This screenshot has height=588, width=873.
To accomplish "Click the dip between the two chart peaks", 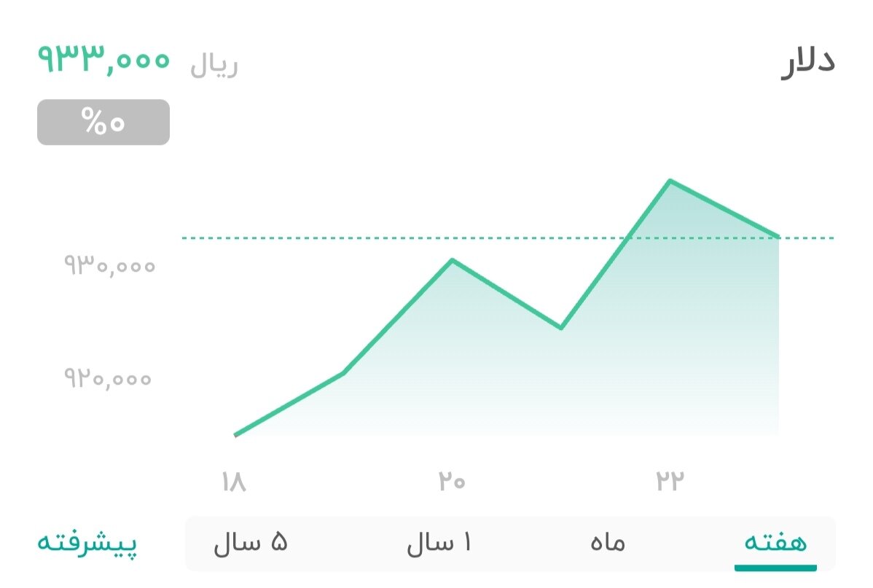I will click(x=561, y=328).
